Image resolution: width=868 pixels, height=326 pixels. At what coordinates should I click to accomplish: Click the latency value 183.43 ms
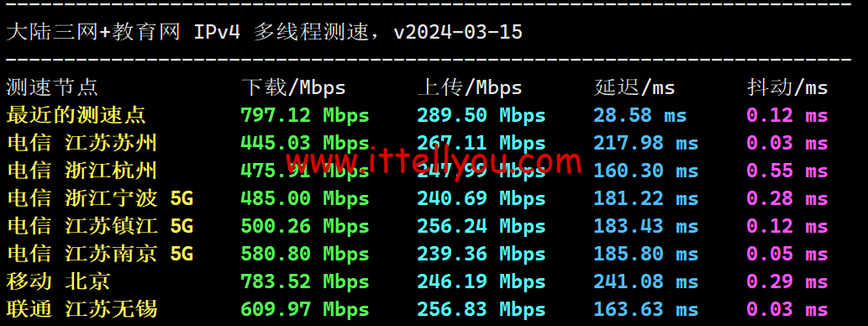click(646, 226)
